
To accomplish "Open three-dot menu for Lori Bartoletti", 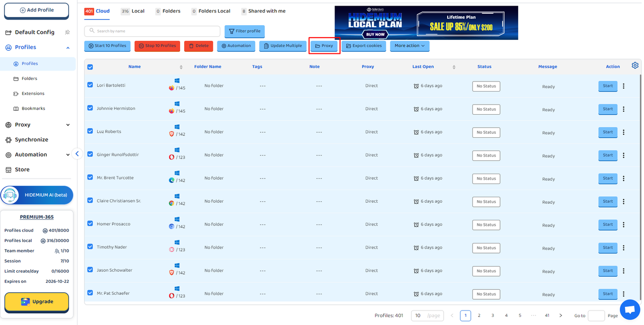I will pos(623,86).
